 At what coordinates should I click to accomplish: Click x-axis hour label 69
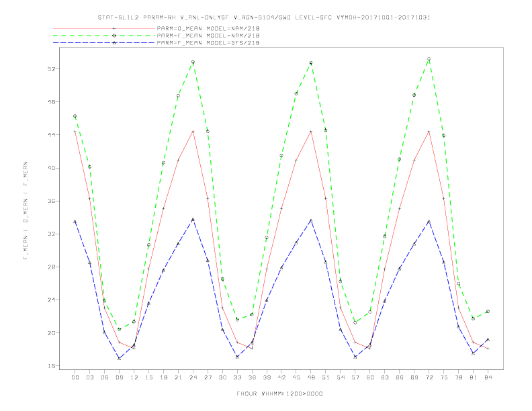[x=414, y=377]
